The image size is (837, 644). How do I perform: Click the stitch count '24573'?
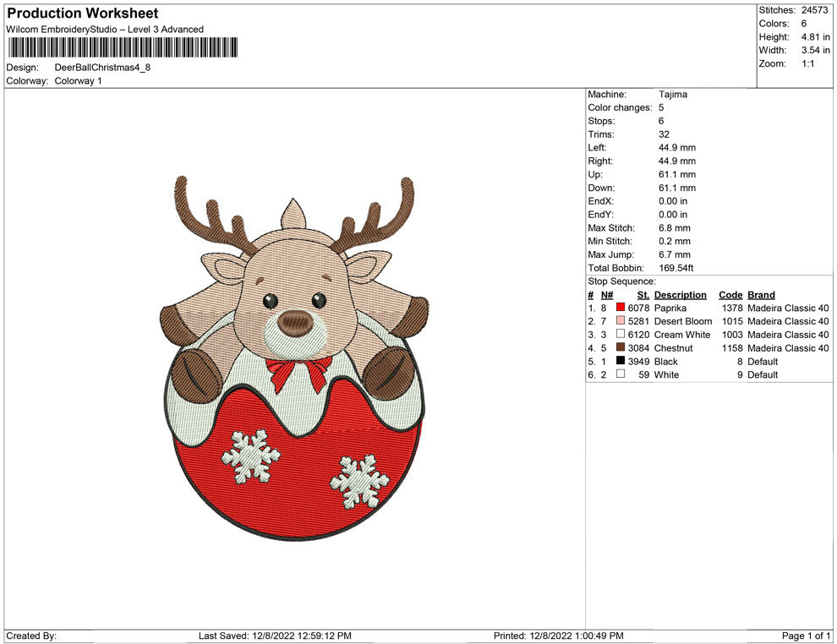pyautogui.click(x=814, y=10)
